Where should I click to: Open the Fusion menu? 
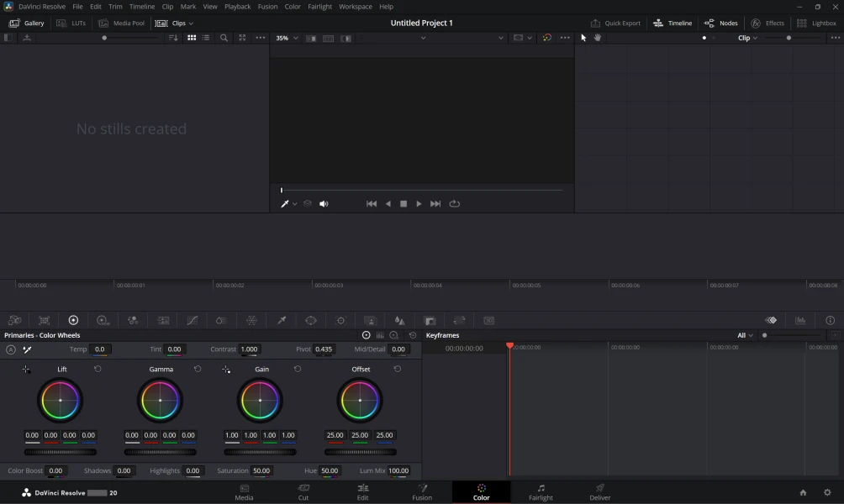coord(267,7)
